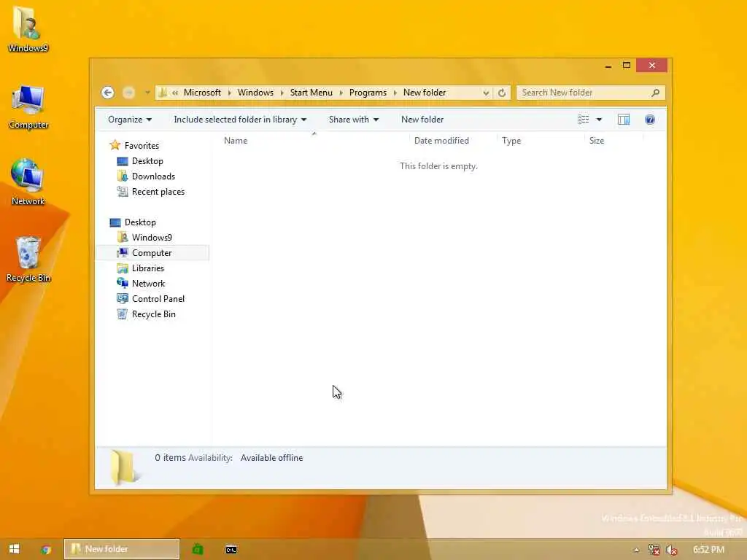Sort by the Type column header

tap(511, 141)
